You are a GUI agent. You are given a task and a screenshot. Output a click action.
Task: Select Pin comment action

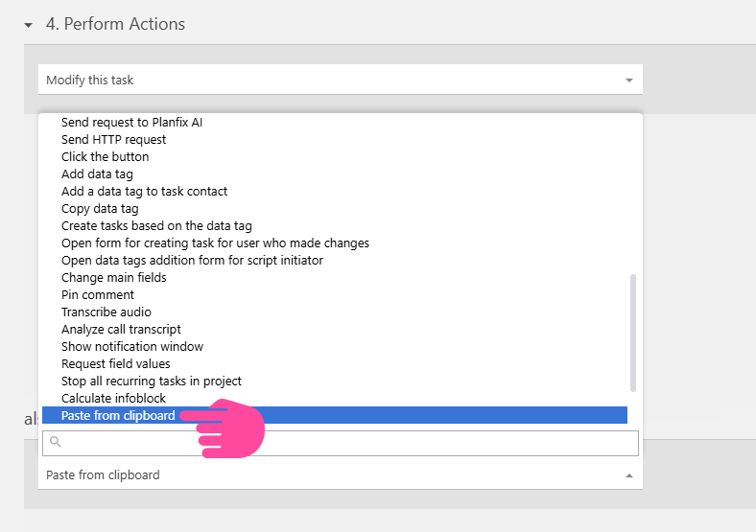click(98, 294)
